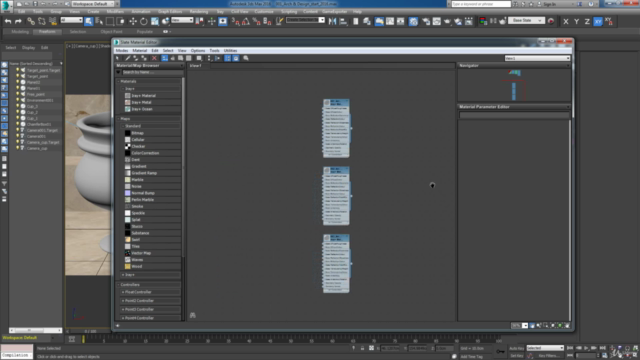Click the Undo arrow in main toolbar
The image size is (640, 360).
tap(8, 21)
